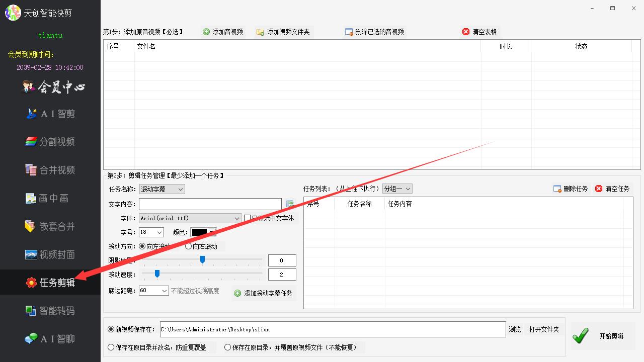644x362 pixels.
Task: Click 任务名称 column header in task list
Action: (x=360, y=204)
